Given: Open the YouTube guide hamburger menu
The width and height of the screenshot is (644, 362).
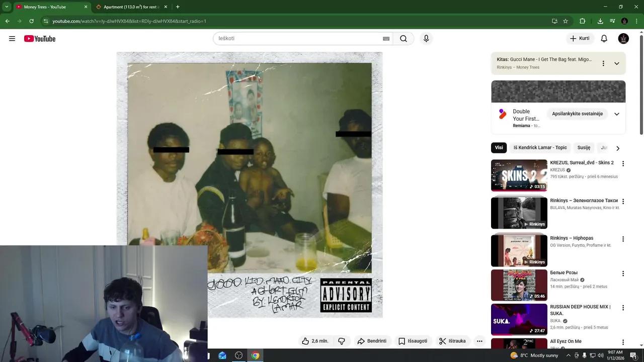Looking at the screenshot, I should point(12,38).
